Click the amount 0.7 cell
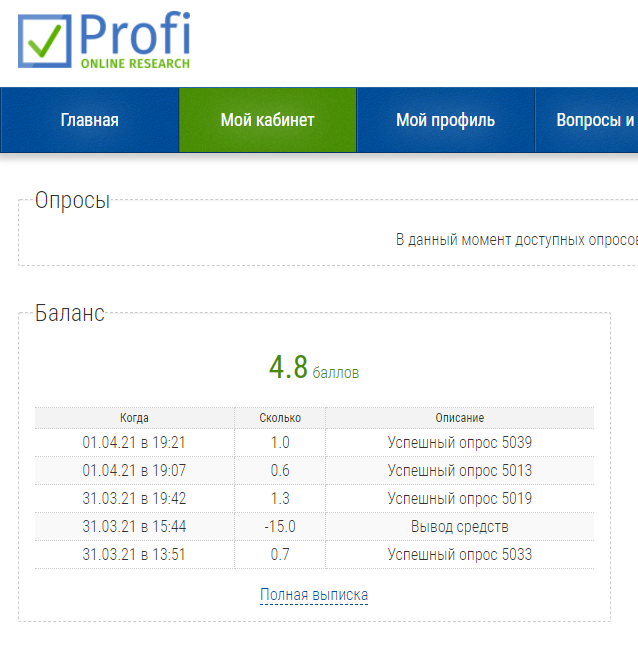 coord(280,554)
